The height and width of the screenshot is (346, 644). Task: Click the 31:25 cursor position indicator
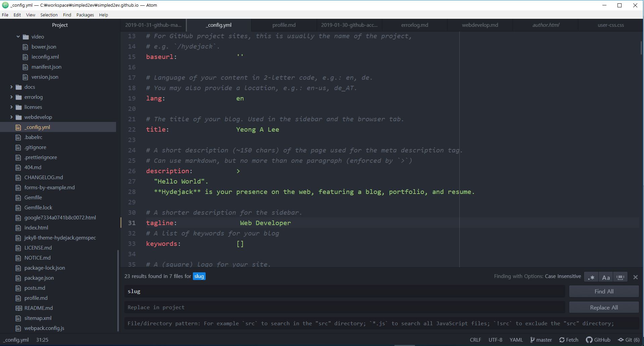42,340
